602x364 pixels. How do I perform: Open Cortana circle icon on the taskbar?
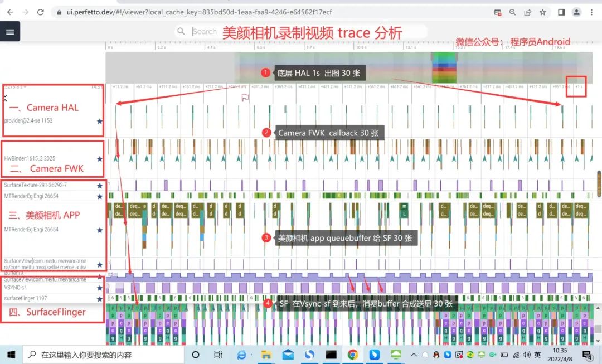(196, 355)
